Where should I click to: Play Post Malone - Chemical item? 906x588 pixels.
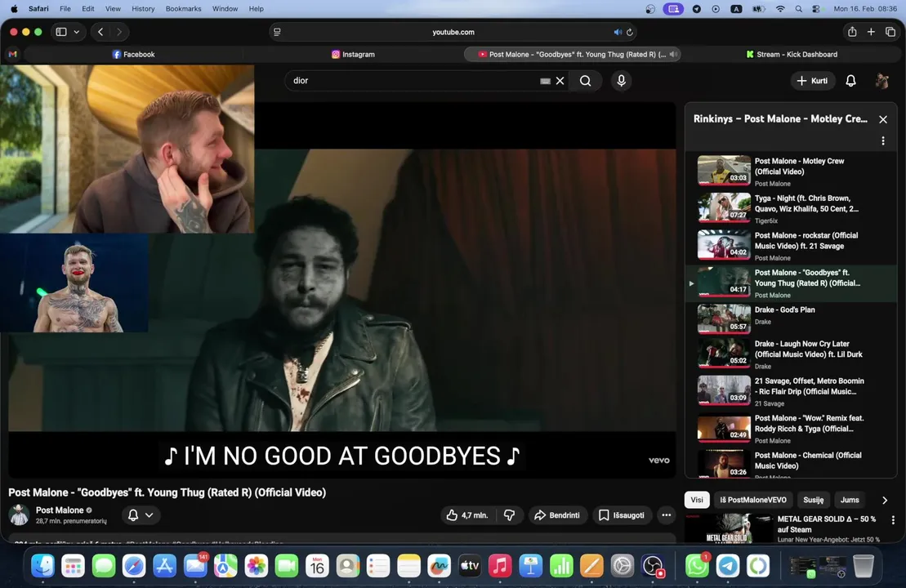point(790,463)
